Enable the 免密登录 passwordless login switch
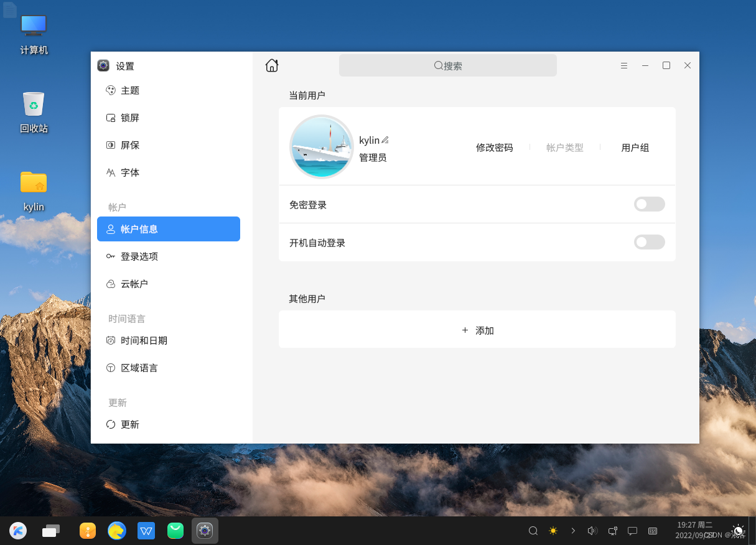The height and width of the screenshot is (545, 756). 649,204
